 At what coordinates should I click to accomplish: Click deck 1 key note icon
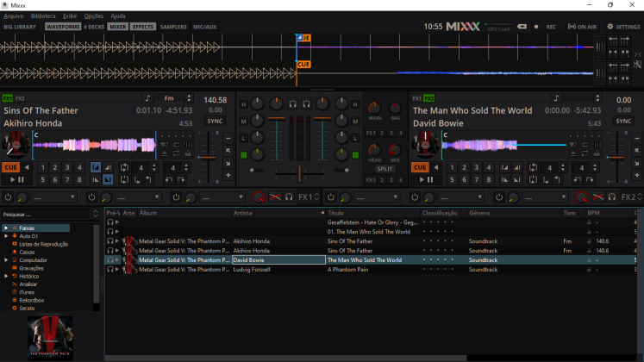click(147, 98)
